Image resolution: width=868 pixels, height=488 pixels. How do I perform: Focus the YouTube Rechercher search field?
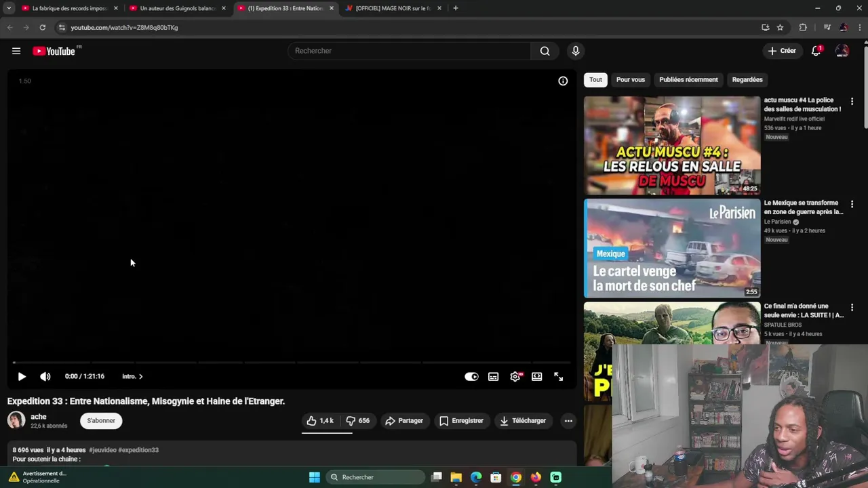click(x=410, y=51)
